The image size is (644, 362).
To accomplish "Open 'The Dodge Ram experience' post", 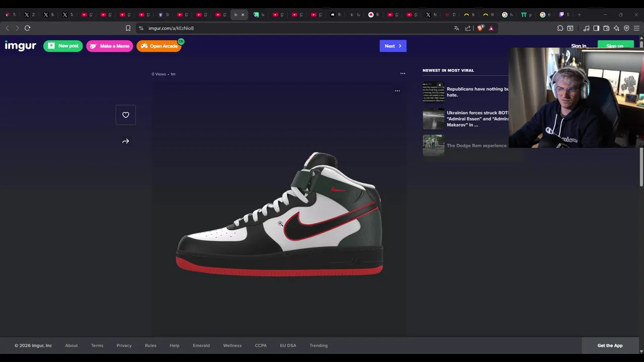I will (x=477, y=146).
